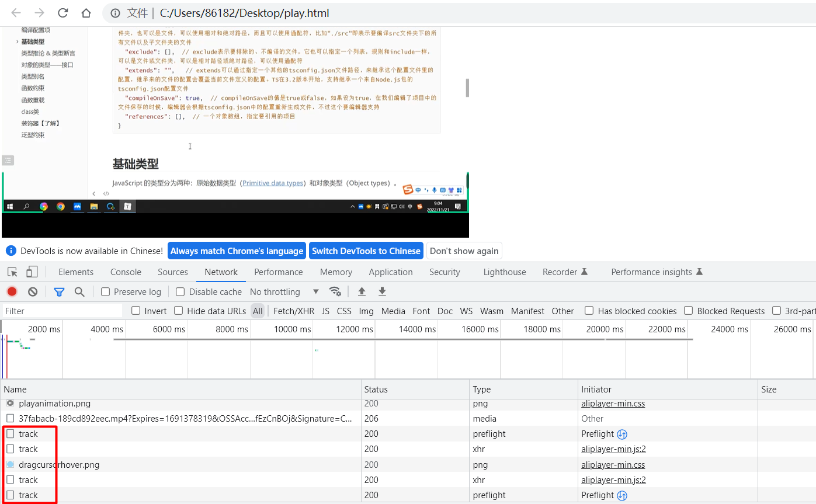Filter requests by Media type
The height and width of the screenshot is (504, 816).
[x=393, y=311]
